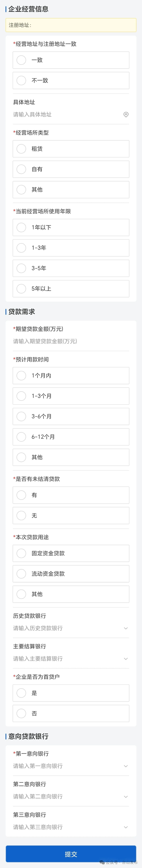Open the 第一意向银行 dropdown

pyautogui.click(x=71, y=766)
